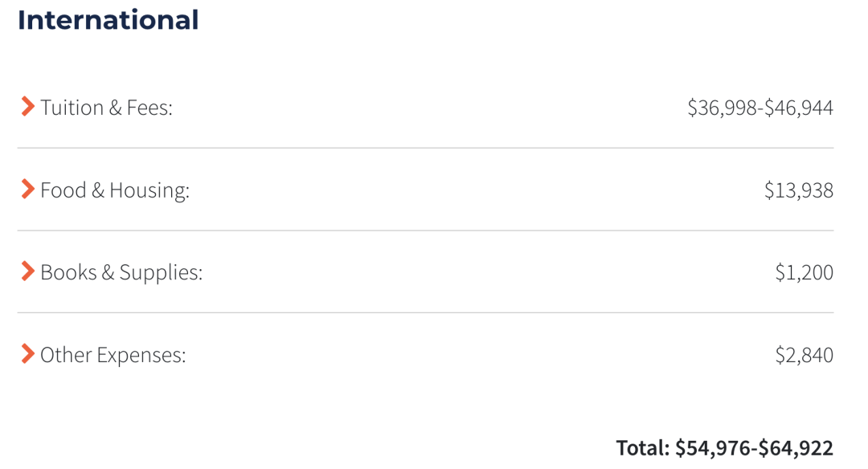Select the $2,840 Other Expenses amount
The image size is (868, 469).
[x=805, y=354]
